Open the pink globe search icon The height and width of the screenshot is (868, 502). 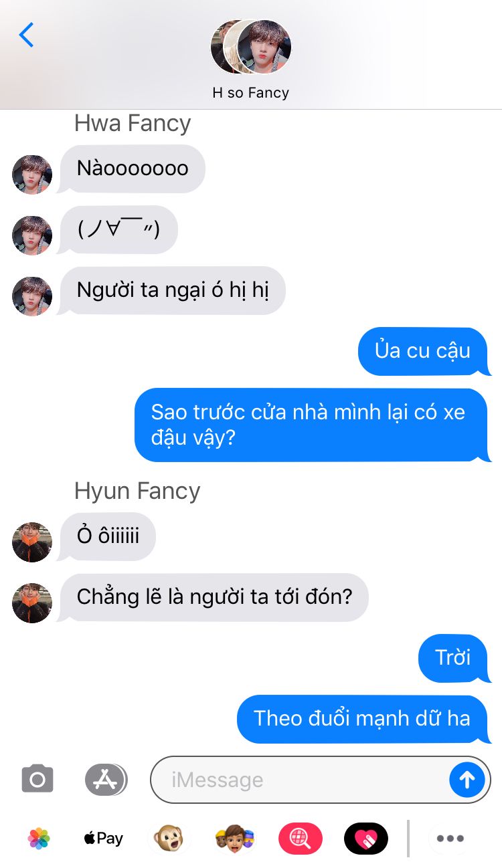300,838
